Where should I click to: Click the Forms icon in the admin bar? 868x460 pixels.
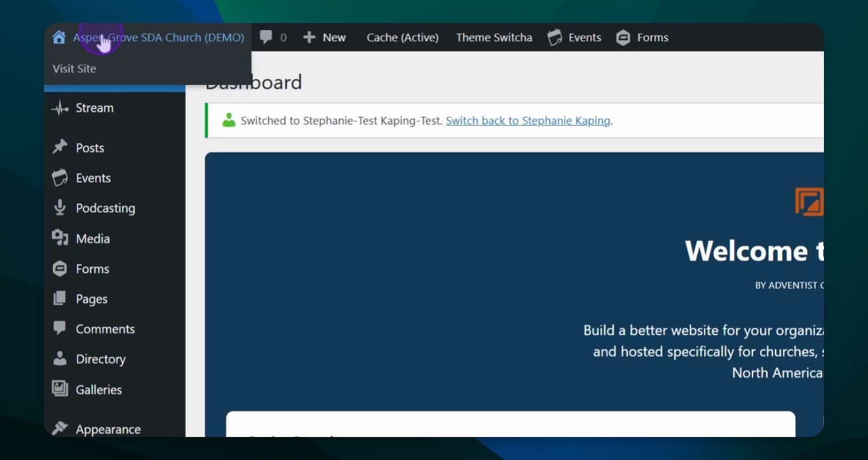pyautogui.click(x=623, y=38)
